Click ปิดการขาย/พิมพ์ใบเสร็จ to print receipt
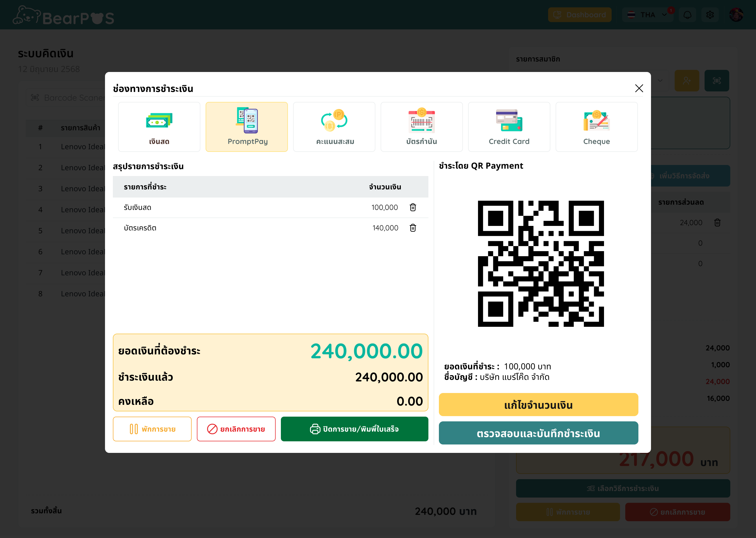The image size is (756, 538). click(x=354, y=429)
